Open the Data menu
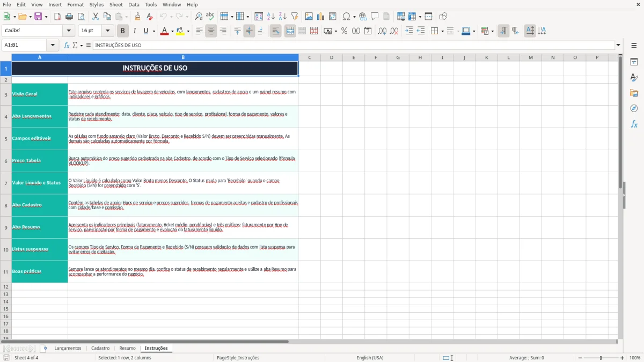The width and height of the screenshot is (644, 362). [134, 4]
